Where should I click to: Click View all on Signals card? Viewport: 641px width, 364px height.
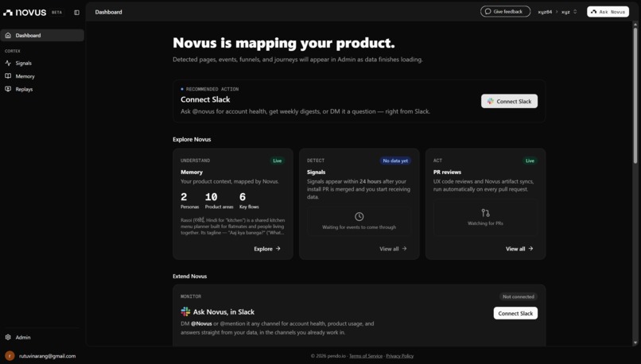click(x=393, y=249)
